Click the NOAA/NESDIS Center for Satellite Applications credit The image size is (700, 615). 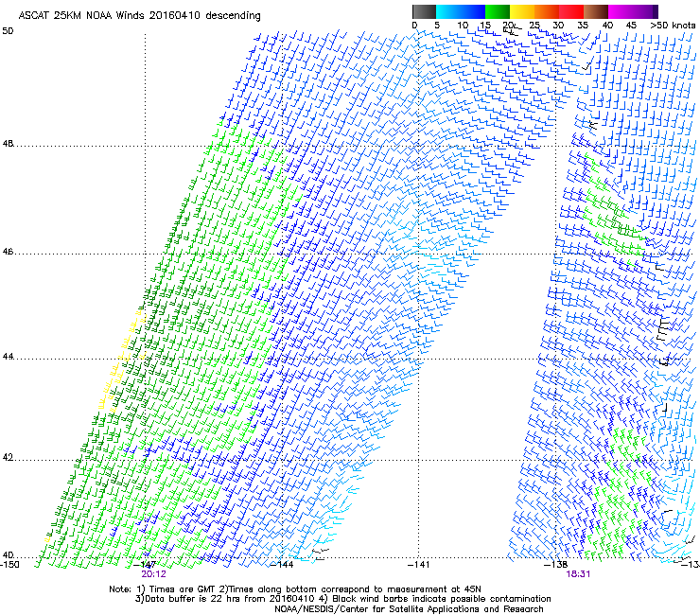409,608
